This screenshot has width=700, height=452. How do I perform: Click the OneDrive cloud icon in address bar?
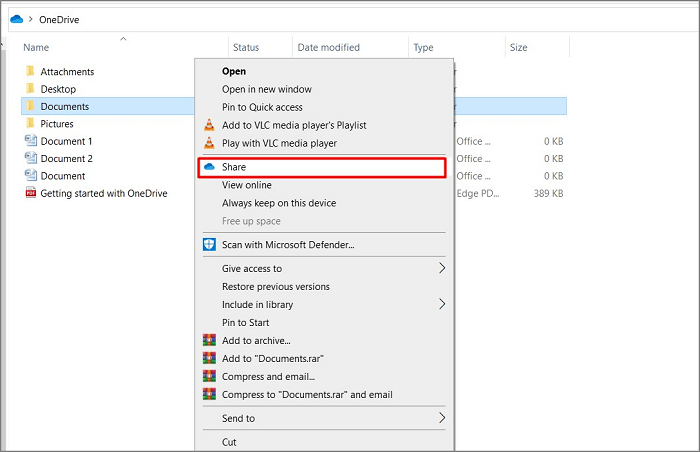point(16,18)
